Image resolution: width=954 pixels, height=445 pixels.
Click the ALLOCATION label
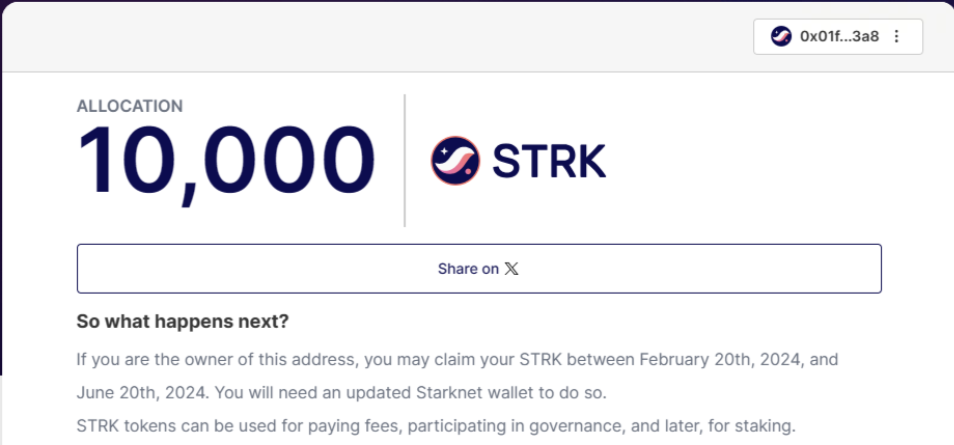tap(130, 106)
